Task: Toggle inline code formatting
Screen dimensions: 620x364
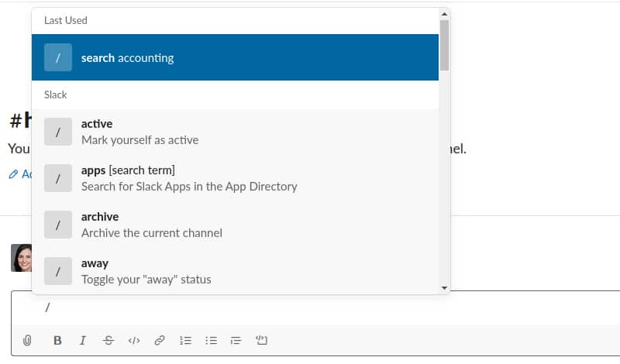Action: 134,340
